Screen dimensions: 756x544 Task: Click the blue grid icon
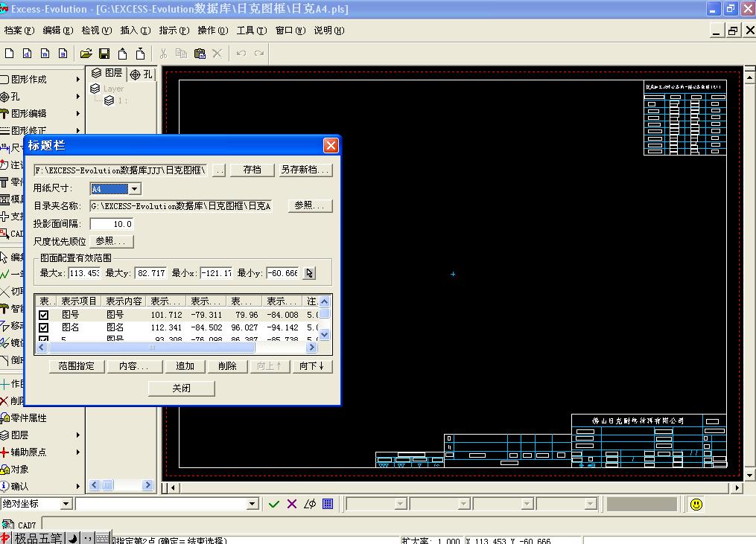pos(328,504)
